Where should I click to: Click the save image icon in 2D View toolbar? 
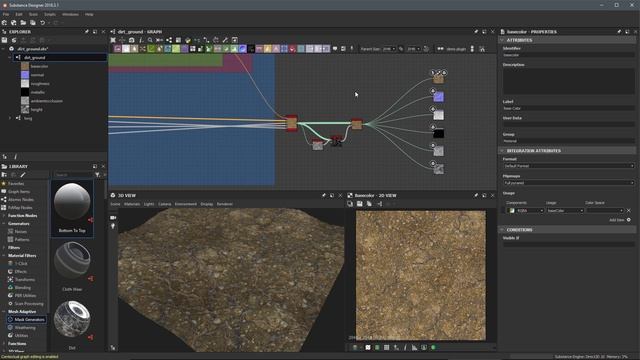[360, 204]
